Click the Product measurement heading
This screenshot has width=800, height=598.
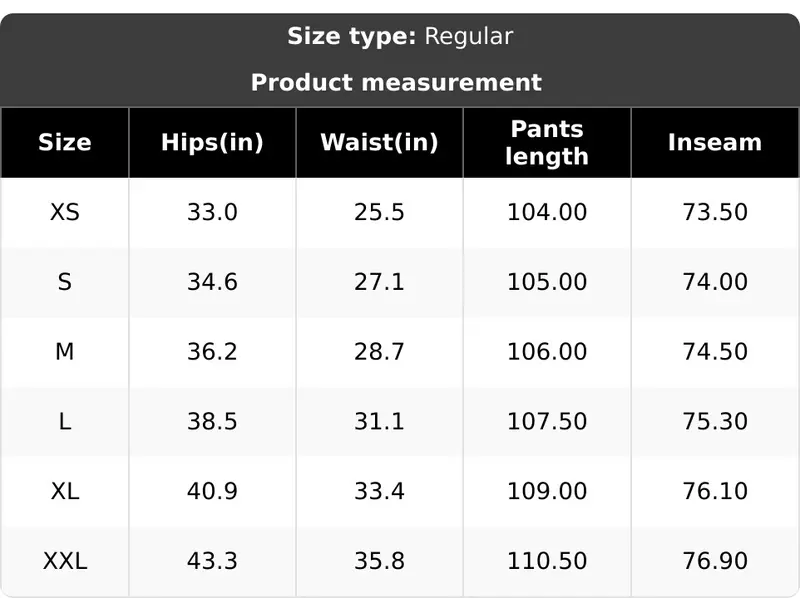click(396, 82)
